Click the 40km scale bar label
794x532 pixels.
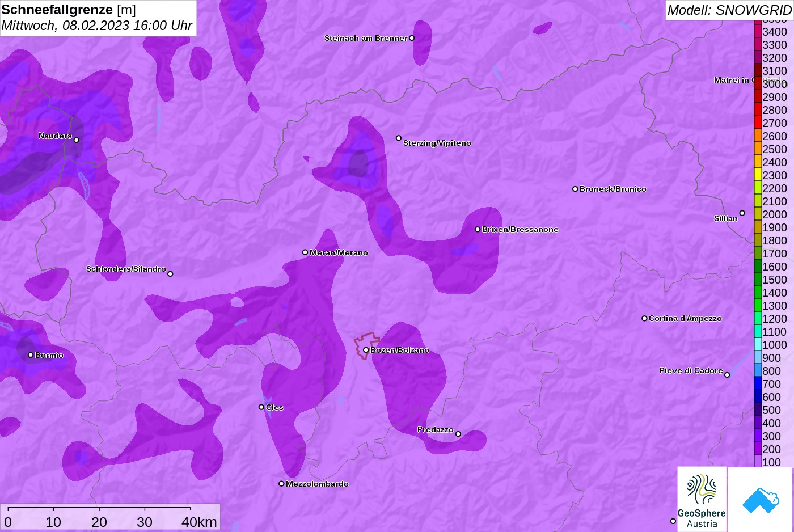coord(199,522)
